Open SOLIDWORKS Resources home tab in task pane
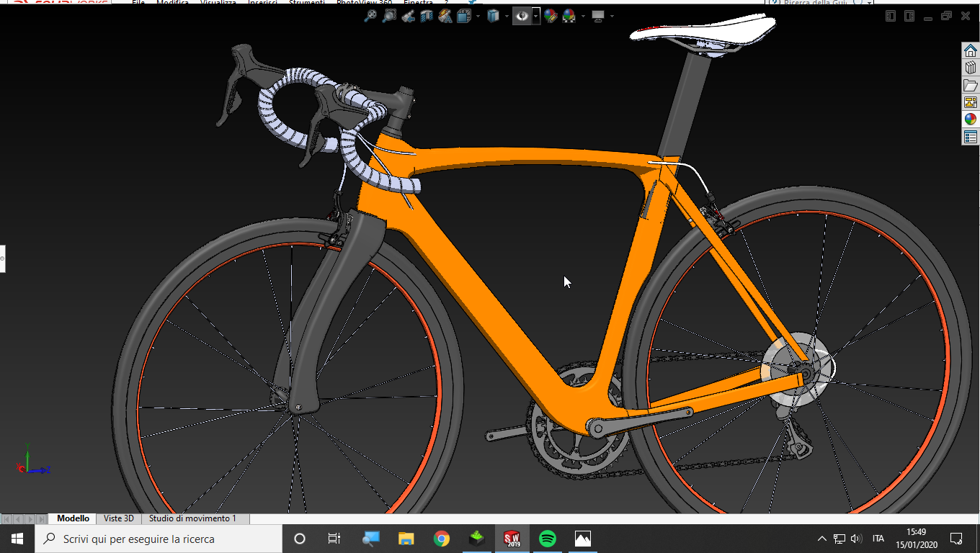 point(971,50)
